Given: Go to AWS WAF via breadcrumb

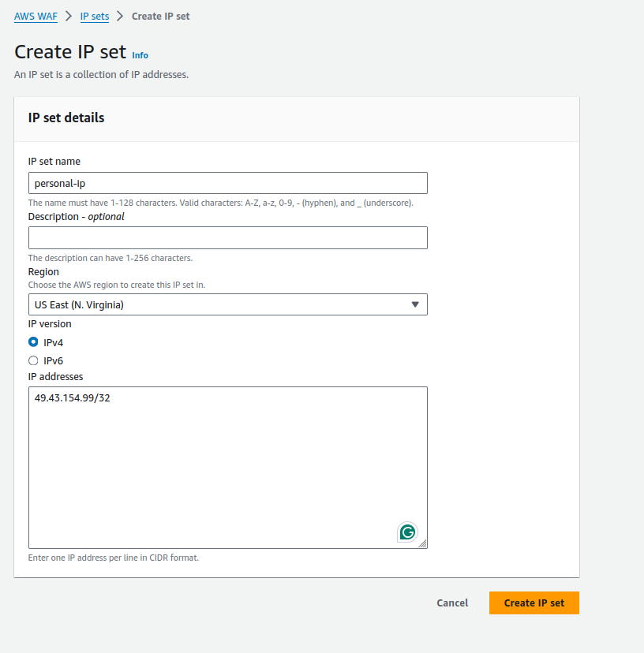Looking at the screenshot, I should coord(36,16).
